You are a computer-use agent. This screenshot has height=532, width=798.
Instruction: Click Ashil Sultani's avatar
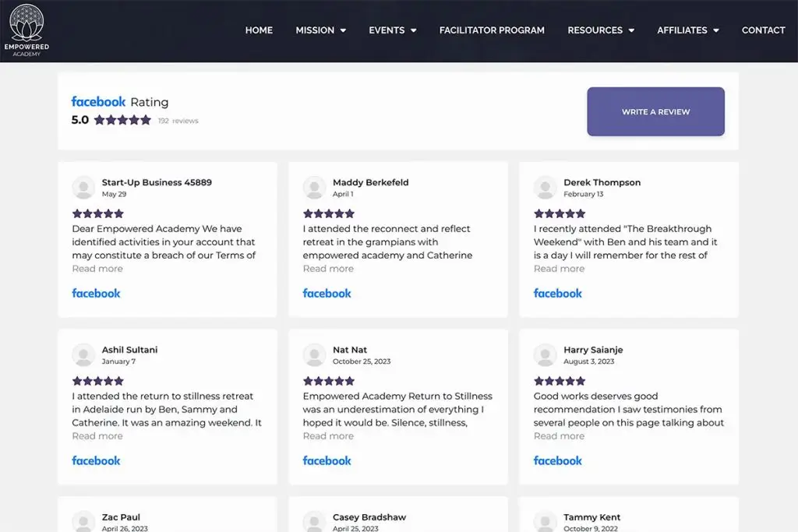[83, 354]
